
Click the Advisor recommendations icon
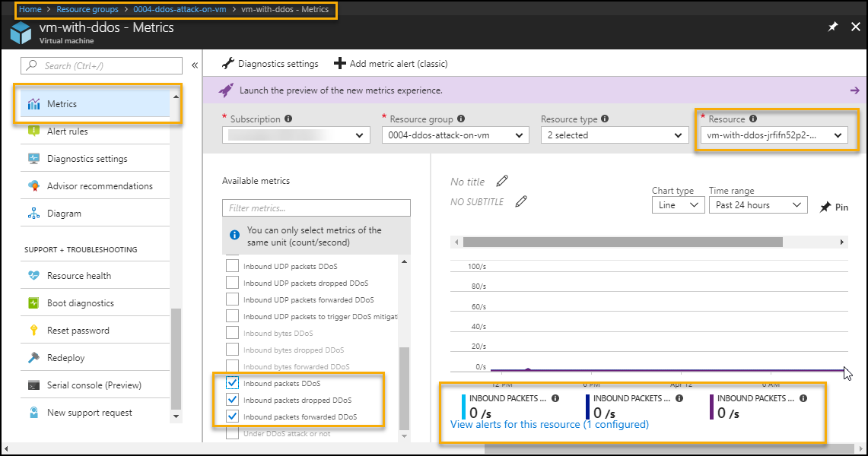click(33, 185)
